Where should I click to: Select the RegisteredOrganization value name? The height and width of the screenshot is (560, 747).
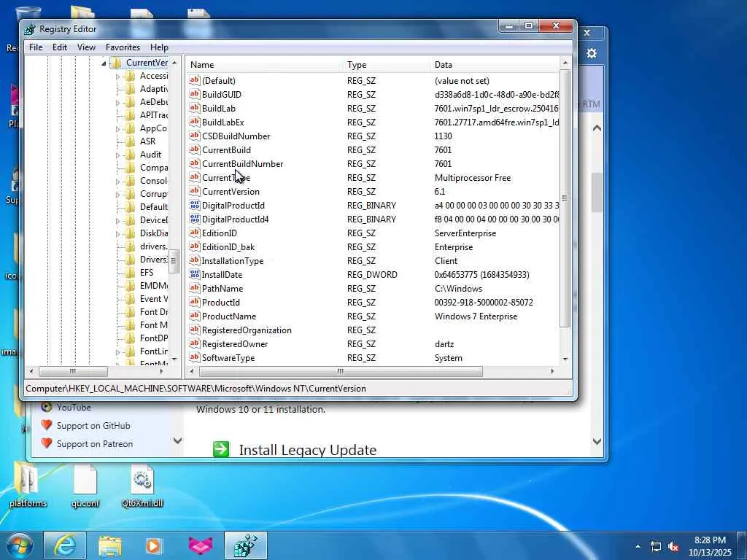tap(247, 330)
